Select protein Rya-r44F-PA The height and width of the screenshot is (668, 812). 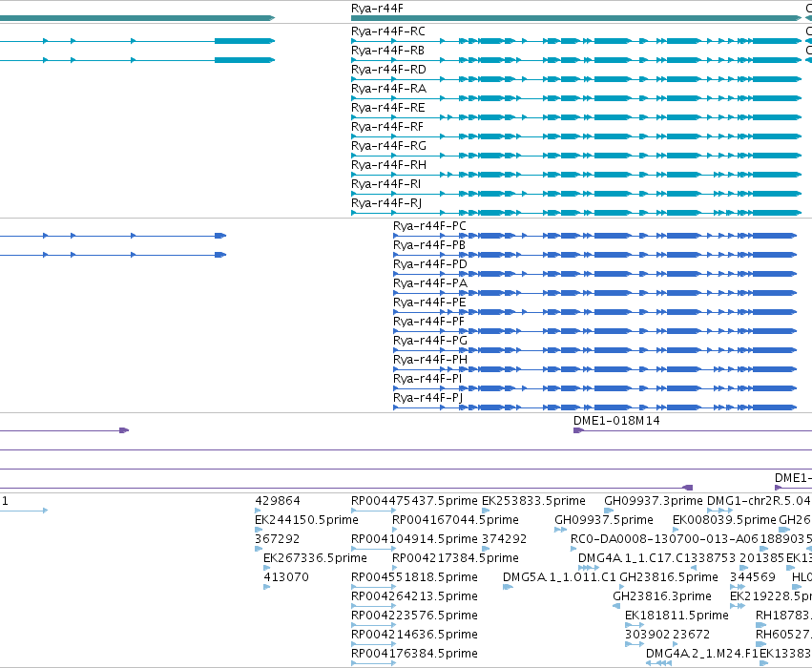(429, 284)
